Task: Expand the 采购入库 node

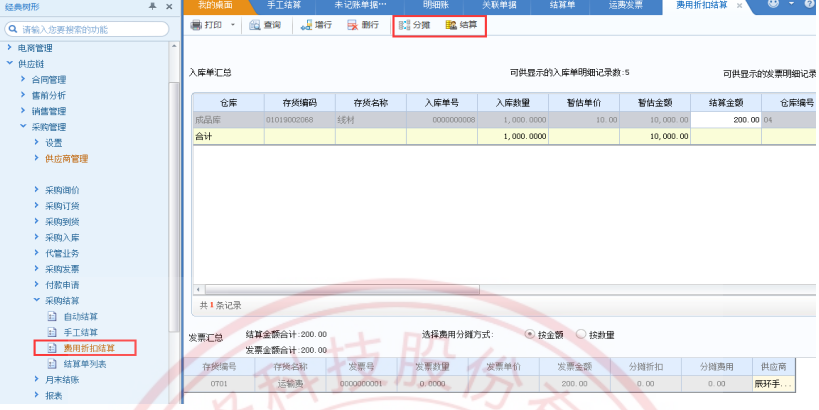Action: click(x=37, y=237)
